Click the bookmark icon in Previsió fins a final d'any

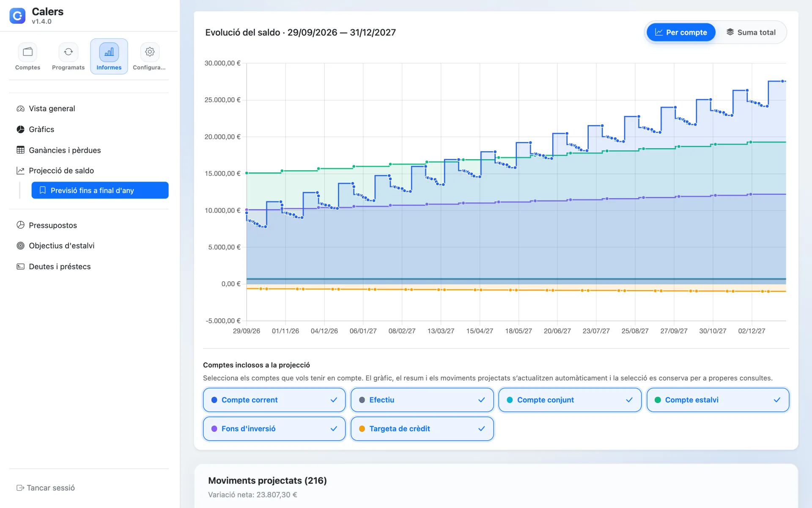42,190
